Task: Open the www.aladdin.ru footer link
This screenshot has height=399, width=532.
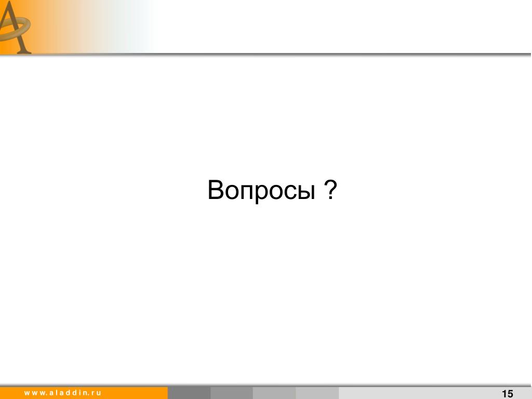Action: coord(63,393)
